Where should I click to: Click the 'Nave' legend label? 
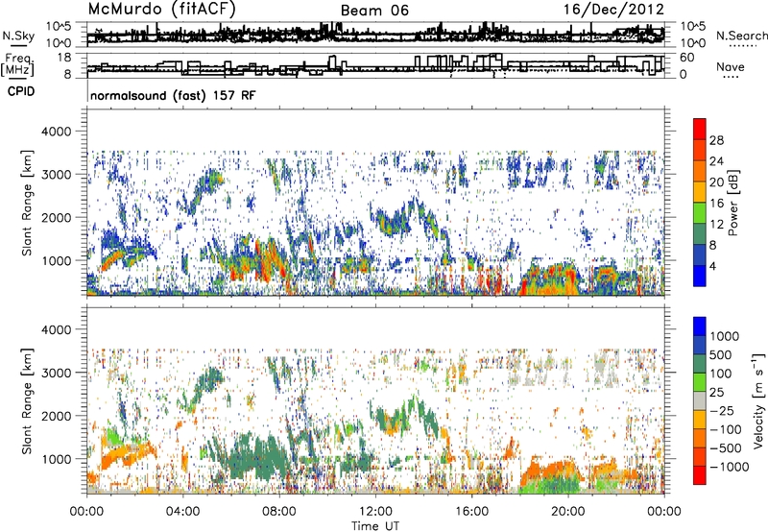pyautogui.click(x=731, y=66)
